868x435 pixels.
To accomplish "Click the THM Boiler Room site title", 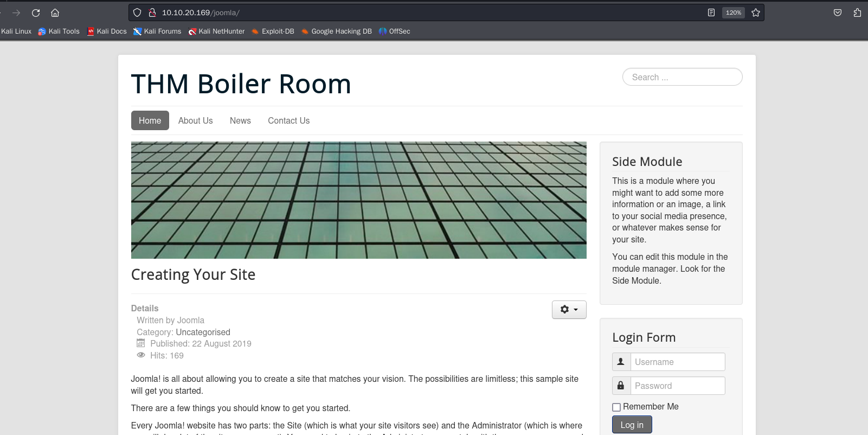I will [x=241, y=84].
